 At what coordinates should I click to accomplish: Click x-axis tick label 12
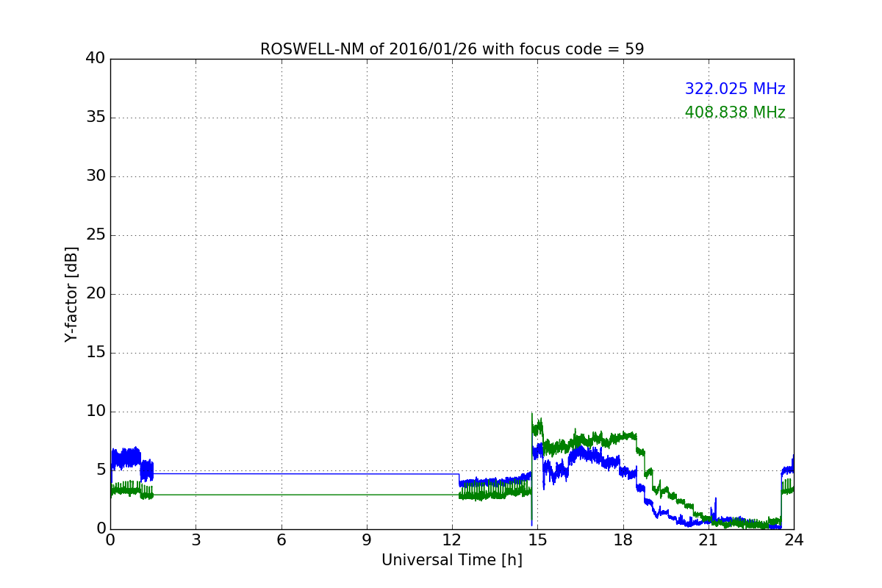[x=452, y=540]
